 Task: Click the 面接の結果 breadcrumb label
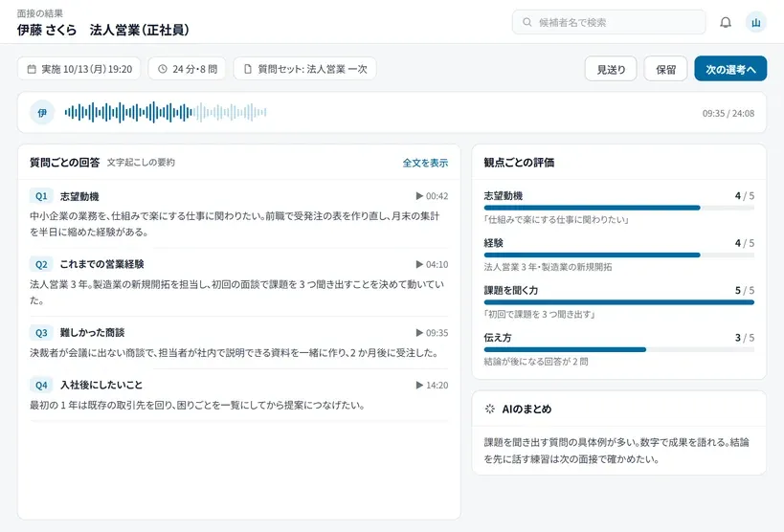pyautogui.click(x=40, y=13)
